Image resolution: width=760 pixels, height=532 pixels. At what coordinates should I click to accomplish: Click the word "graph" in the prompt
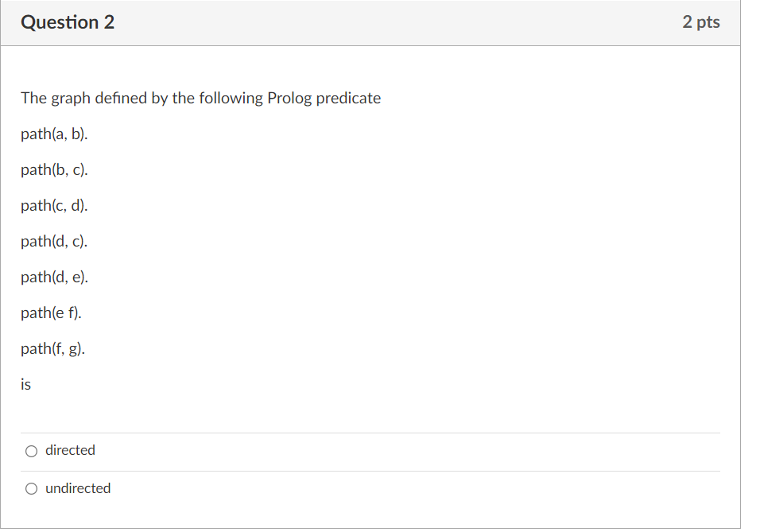tap(71, 99)
